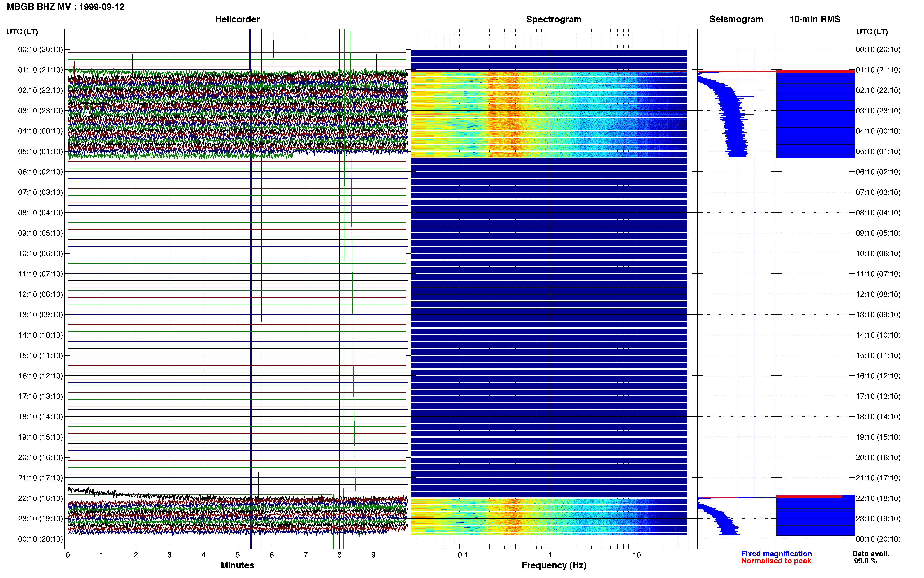Click the left time label 04:10 (00:10)
The width and height of the screenshot is (924, 578).
(x=41, y=131)
